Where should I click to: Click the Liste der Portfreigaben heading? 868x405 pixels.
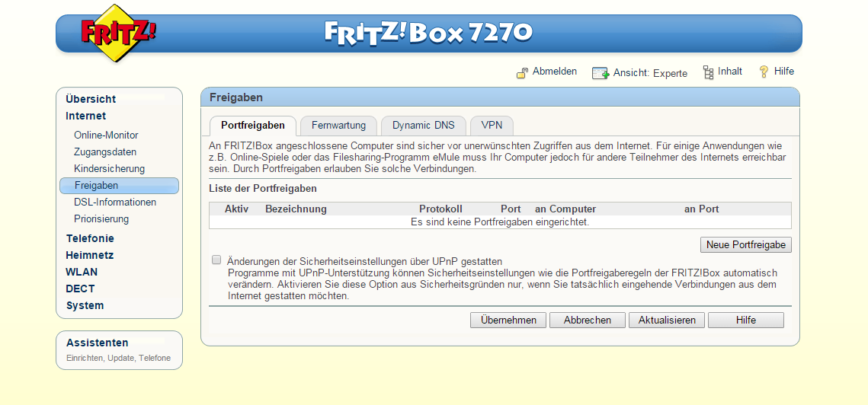click(x=262, y=188)
